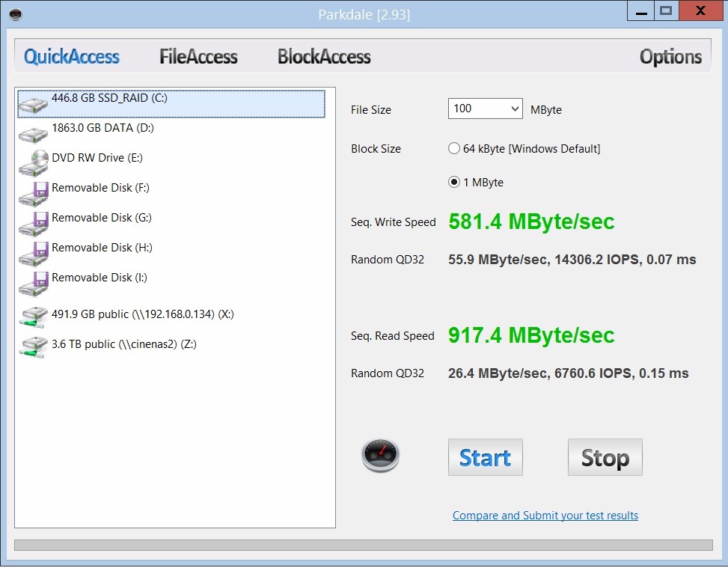Click the DATA (D:) hard drive icon
The height and width of the screenshot is (568, 728).
tap(33, 135)
